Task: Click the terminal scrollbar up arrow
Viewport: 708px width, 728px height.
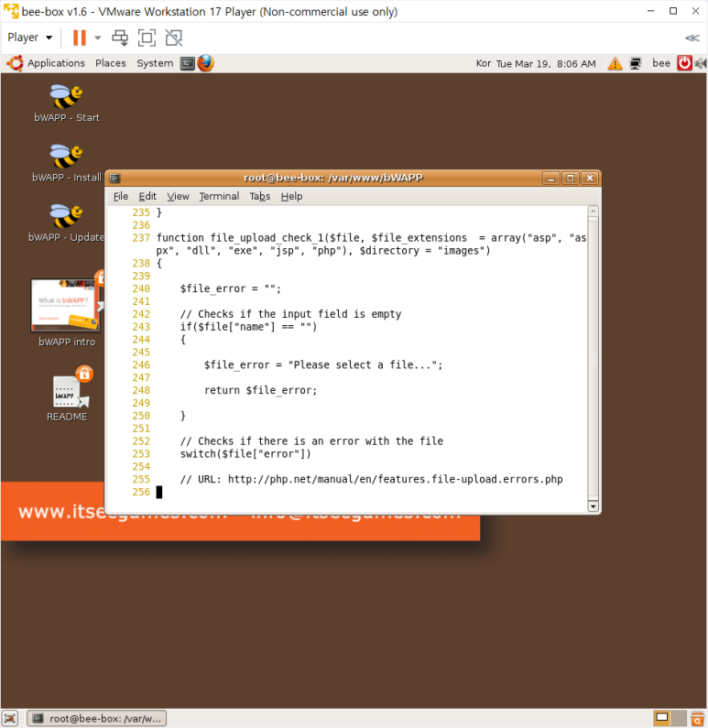Action: [593, 211]
